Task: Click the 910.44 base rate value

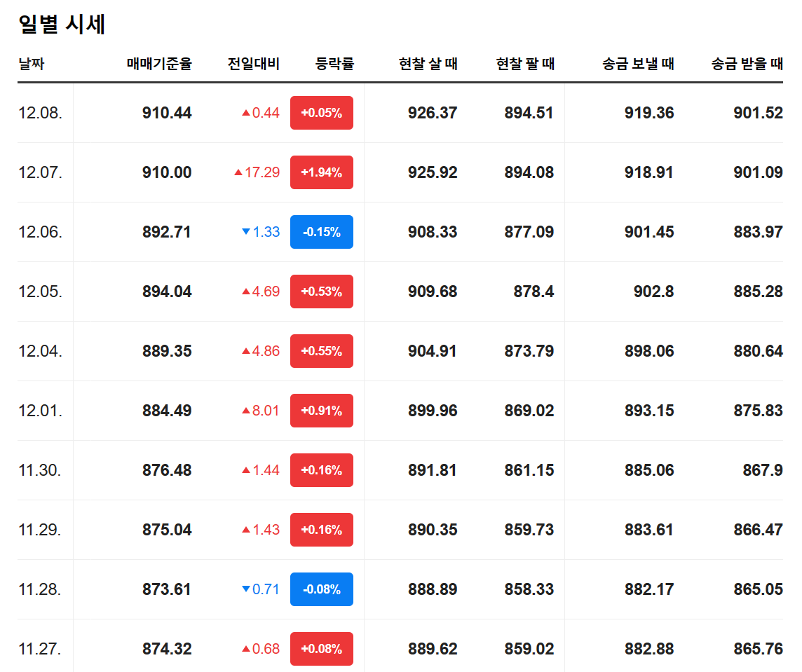Action: coord(167,113)
